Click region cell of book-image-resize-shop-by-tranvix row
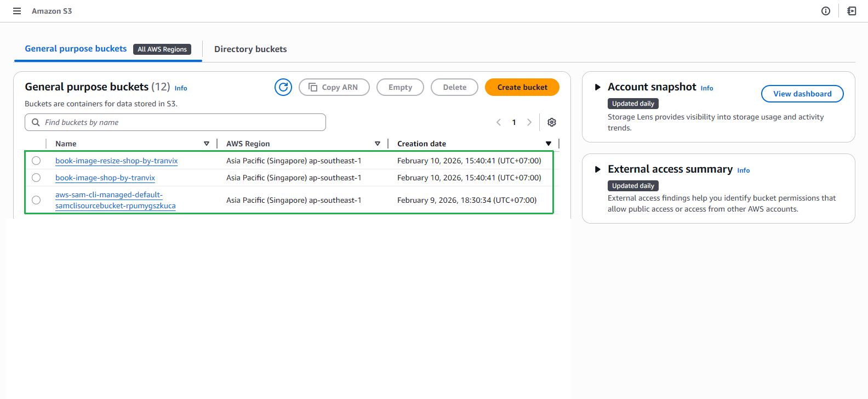868x399 pixels. pyautogui.click(x=294, y=161)
